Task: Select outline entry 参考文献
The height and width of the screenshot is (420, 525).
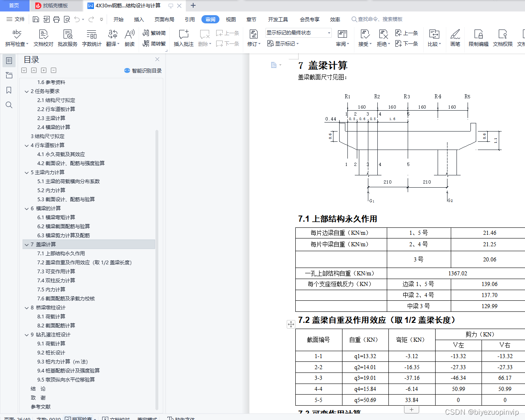Action: 41,407
